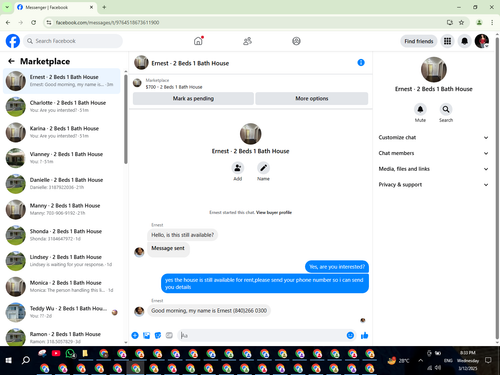Expand Media, files and links section
The image size is (500, 375).
433,169
